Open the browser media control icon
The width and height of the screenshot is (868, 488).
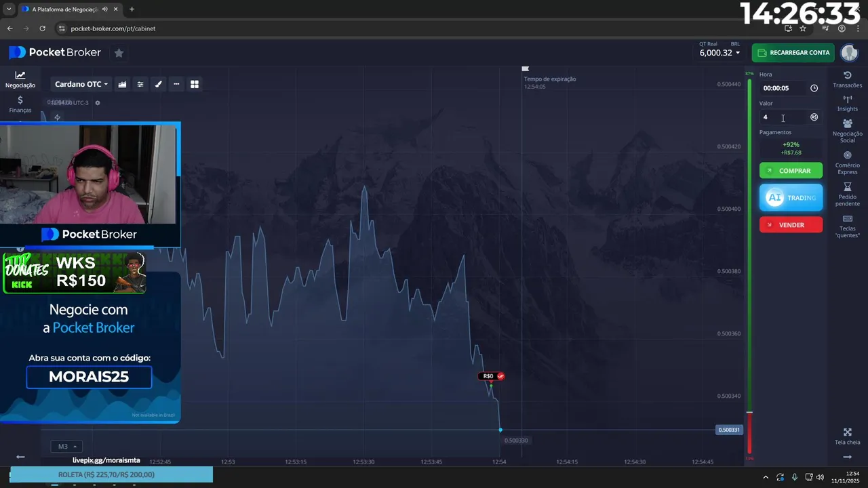click(x=825, y=28)
